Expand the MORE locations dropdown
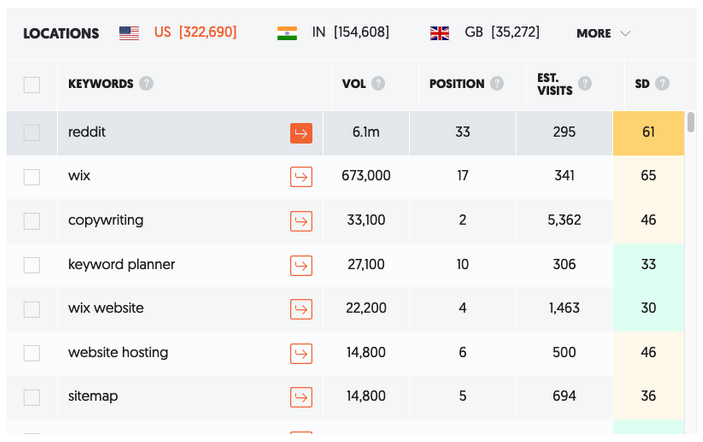This screenshot has height=442, width=703. click(603, 33)
